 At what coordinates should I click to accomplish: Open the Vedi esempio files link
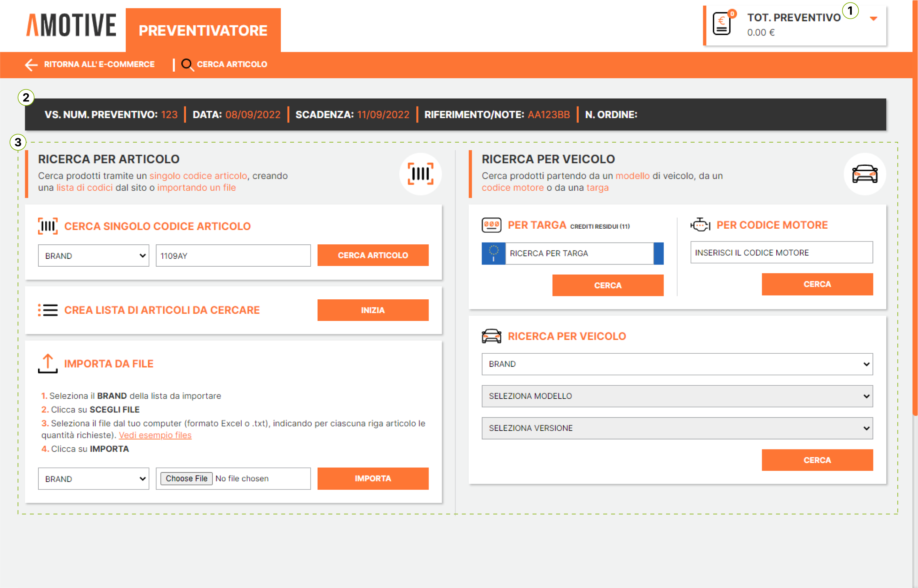(x=155, y=435)
